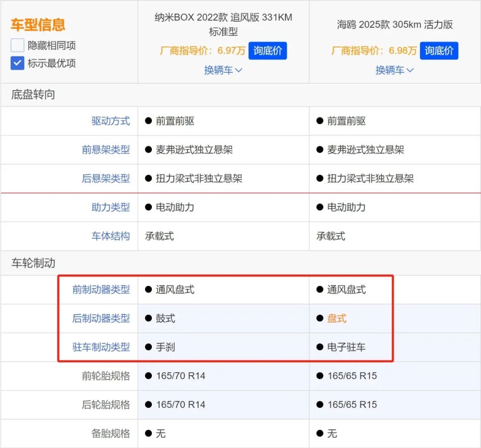The width and height of the screenshot is (481, 448).
Task: Uncheck the 标示最优项 checkbox
Action: click(x=17, y=63)
